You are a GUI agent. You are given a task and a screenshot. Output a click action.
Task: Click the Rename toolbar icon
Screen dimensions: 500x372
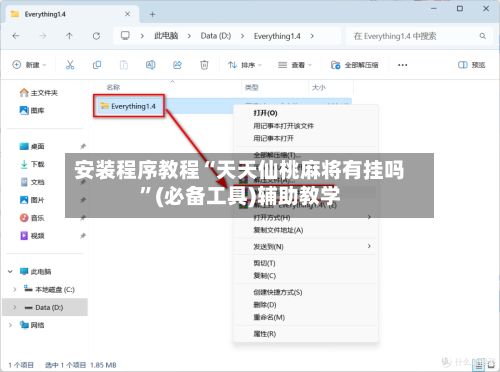pos(150,65)
